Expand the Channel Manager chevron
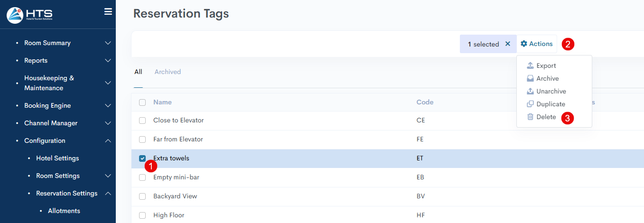Screen dimensions: 644x223 tap(108, 123)
